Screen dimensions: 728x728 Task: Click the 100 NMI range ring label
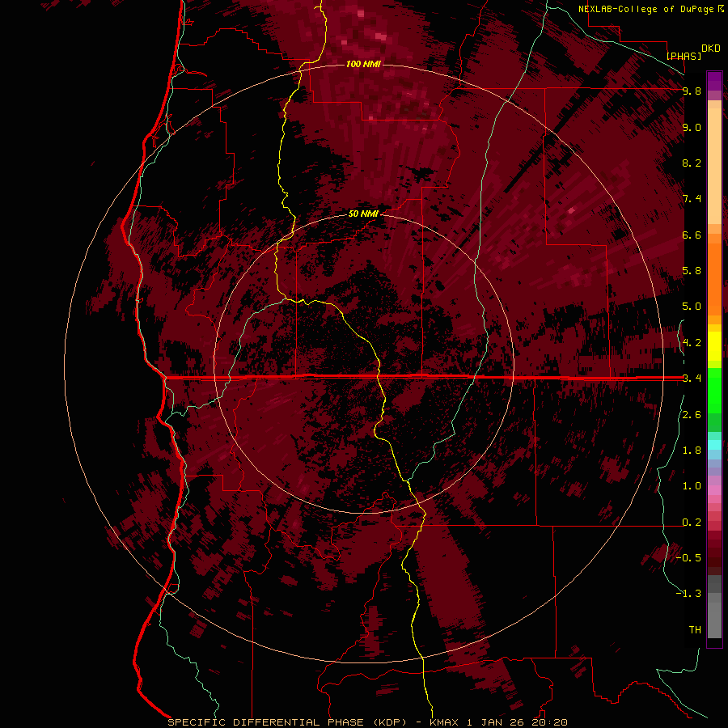point(363,64)
